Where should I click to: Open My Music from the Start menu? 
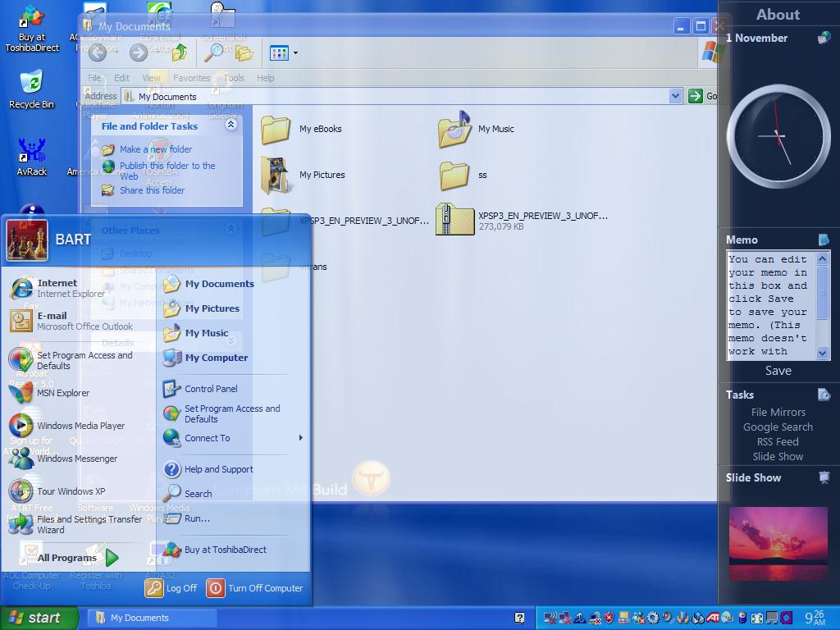[196, 333]
